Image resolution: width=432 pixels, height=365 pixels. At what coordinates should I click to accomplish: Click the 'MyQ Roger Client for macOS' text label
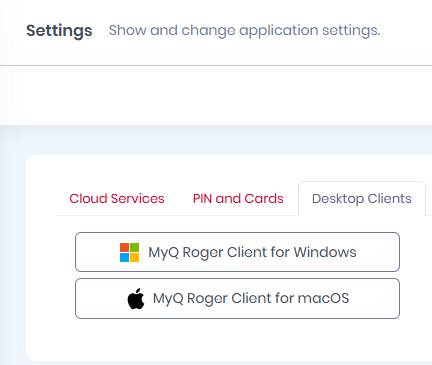[251, 298]
